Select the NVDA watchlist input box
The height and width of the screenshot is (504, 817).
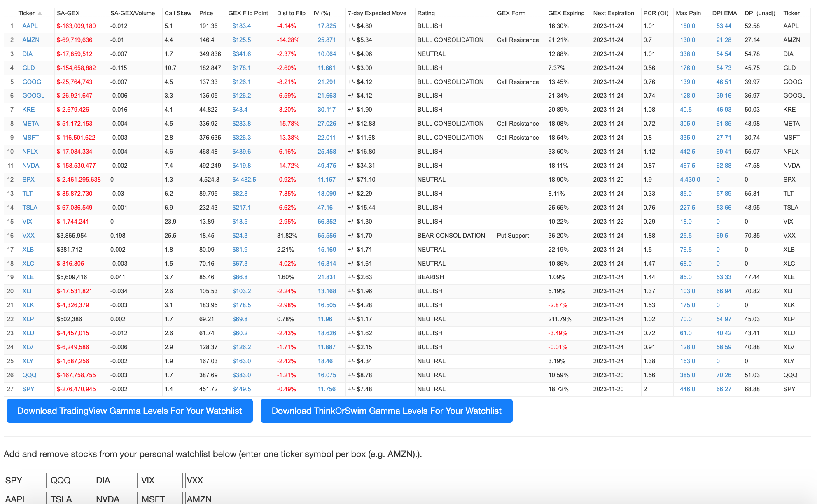(116, 499)
